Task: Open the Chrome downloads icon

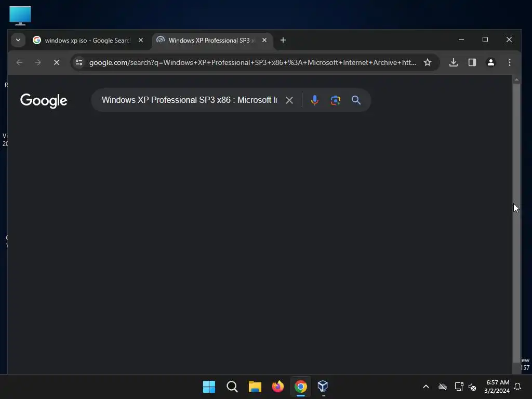Action: point(454,62)
